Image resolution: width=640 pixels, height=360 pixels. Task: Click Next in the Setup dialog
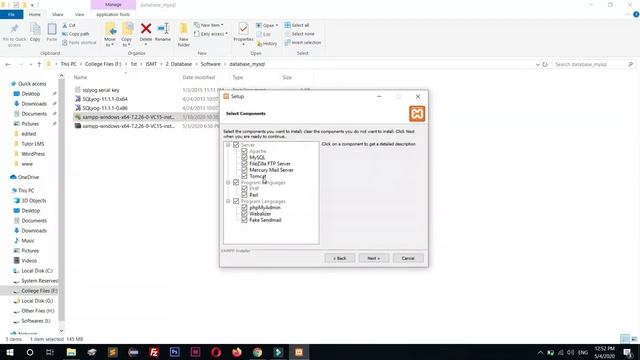click(373, 258)
